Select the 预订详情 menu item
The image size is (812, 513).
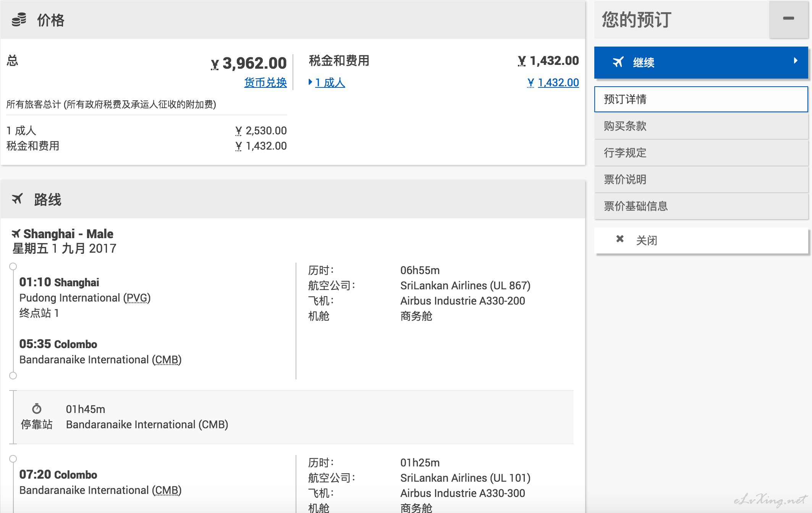point(701,99)
